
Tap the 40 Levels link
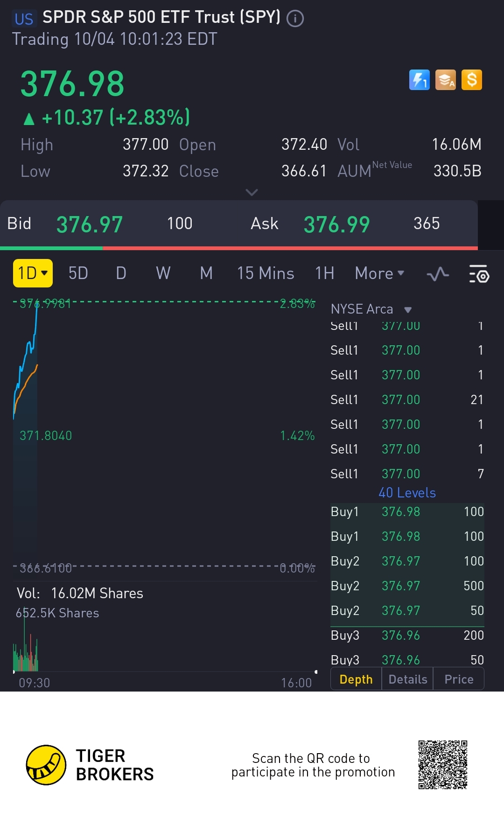coord(407,493)
